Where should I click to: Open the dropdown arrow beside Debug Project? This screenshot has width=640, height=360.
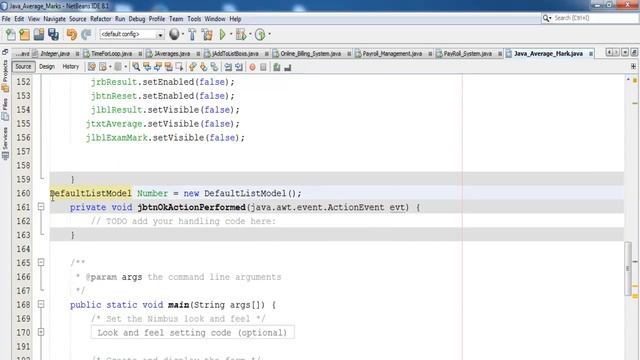[250, 35]
